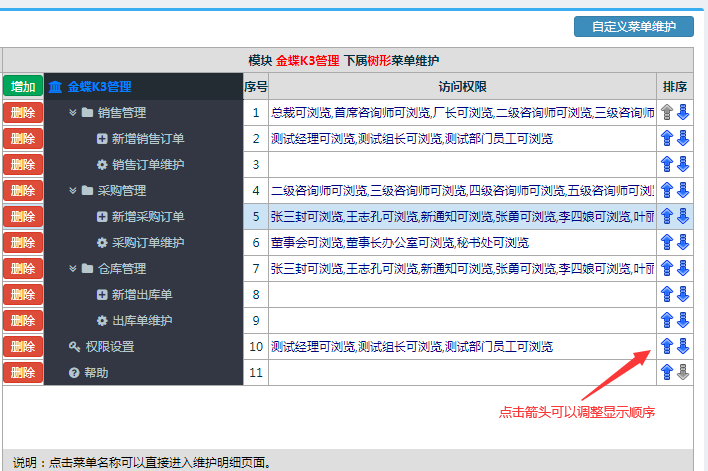Collapse the 采购管理 folder node
708x471 pixels.
pos(73,190)
